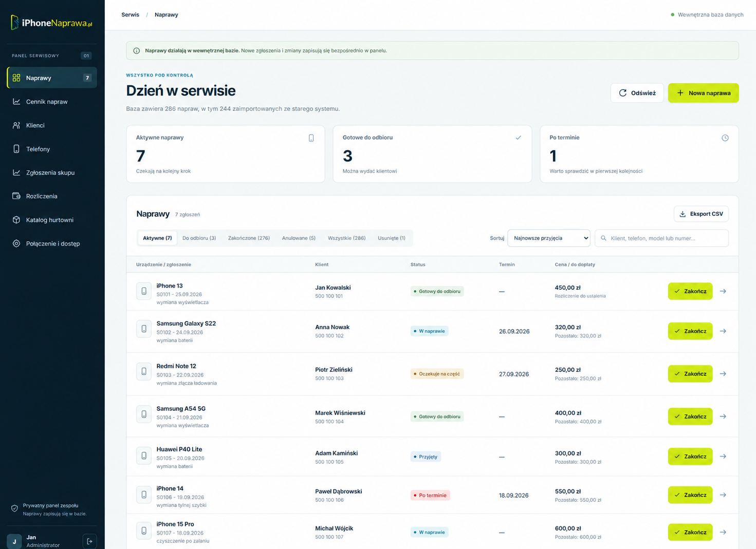Finish the Samsung A54 5G repair

[x=690, y=417]
